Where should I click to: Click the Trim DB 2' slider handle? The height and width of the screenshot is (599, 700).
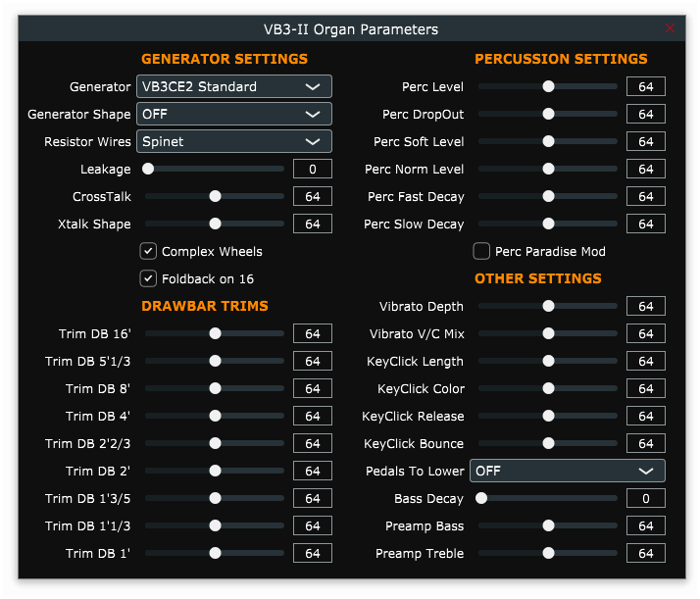[215, 471]
